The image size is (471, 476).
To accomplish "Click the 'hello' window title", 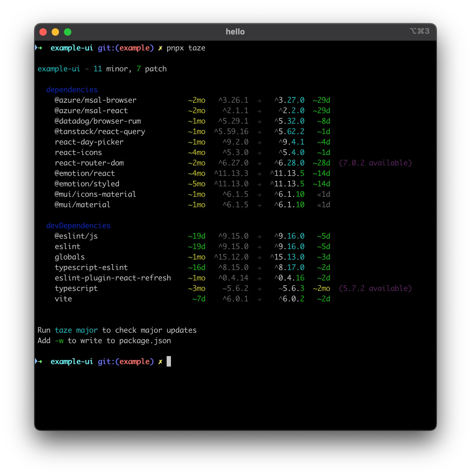I will [235, 32].
